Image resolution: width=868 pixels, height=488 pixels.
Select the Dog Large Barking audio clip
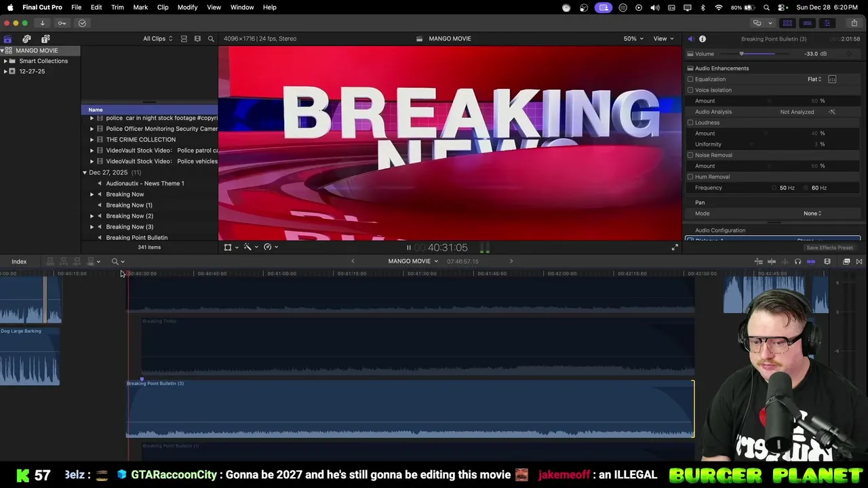click(30, 357)
